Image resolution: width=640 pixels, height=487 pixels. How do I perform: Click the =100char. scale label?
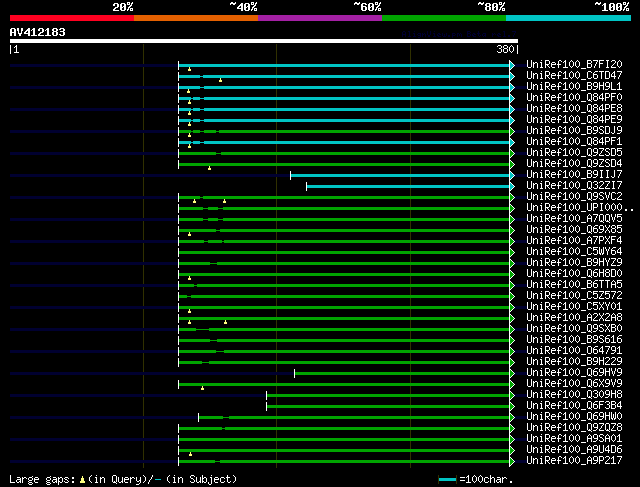tap(486, 479)
